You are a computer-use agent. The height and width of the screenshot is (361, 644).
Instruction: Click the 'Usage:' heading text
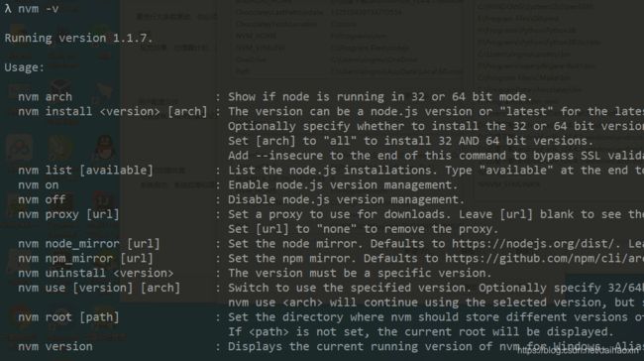[24, 67]
